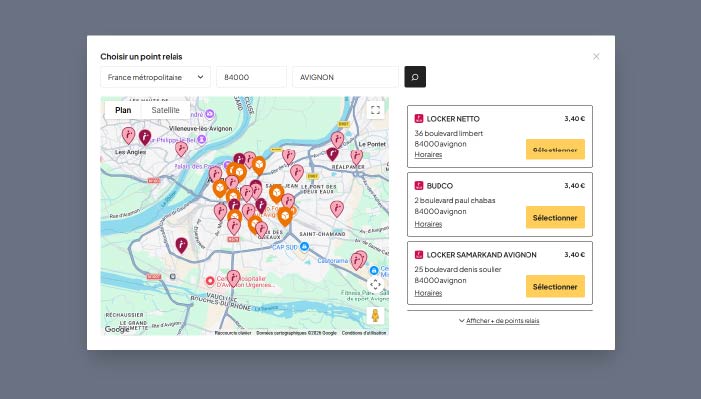Pick up the Street View Pegman
701x399 pixels.
point(376,315)
